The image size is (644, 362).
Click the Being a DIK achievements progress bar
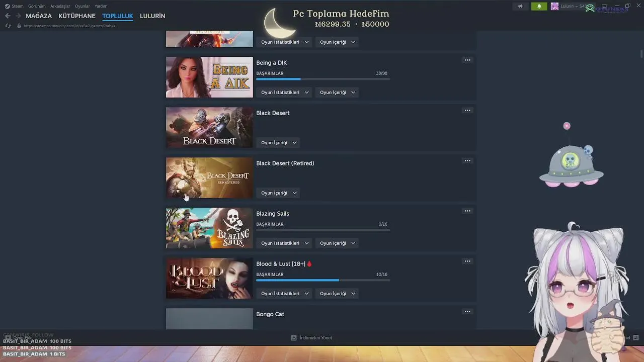click(x=323, y=79)
